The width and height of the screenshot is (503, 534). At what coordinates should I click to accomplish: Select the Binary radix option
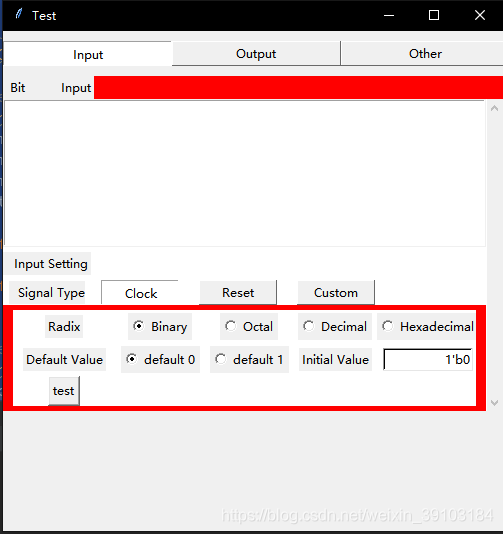(160, 327)
